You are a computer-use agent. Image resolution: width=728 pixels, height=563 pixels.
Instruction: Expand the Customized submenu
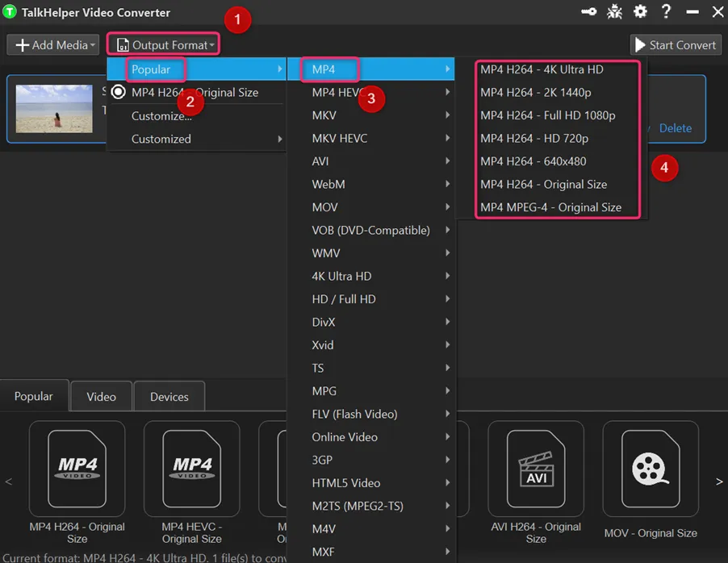197,139
